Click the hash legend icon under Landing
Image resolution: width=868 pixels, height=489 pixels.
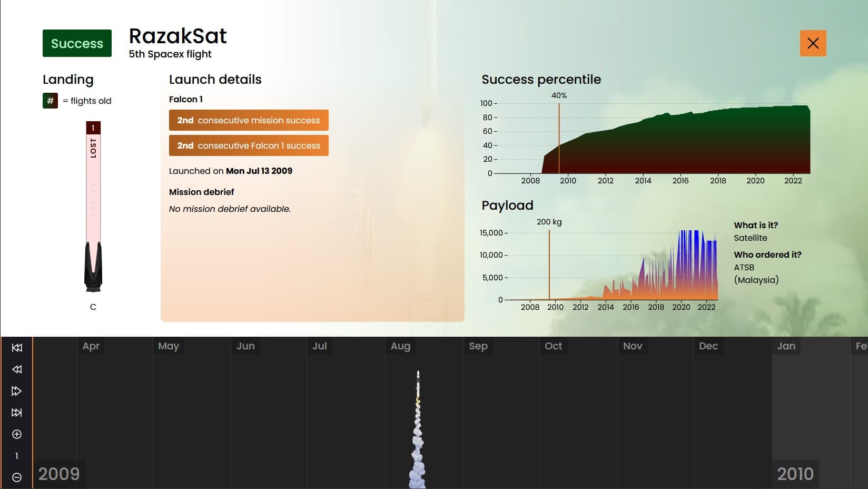pos(50,101)
